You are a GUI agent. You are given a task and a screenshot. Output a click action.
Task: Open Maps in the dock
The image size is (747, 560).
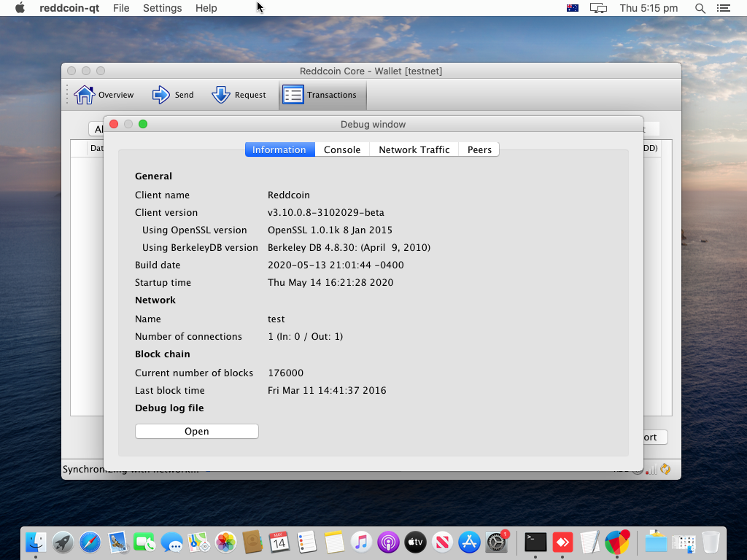[x=198, y=542]
